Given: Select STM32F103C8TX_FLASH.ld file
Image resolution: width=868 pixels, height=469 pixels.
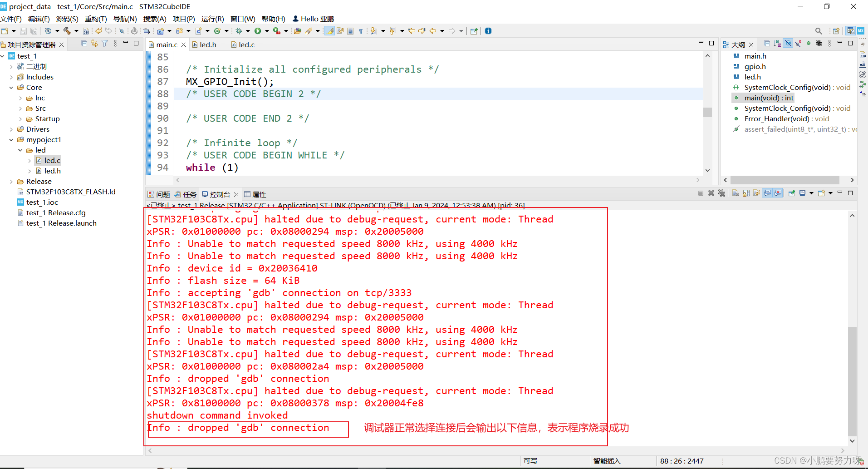Looking at the screenshot, I should tap(71, 192).
